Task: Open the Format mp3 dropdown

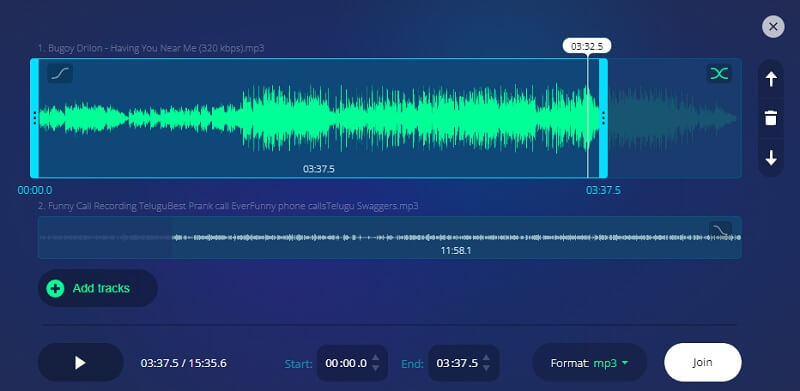Action: coord(589,363)
